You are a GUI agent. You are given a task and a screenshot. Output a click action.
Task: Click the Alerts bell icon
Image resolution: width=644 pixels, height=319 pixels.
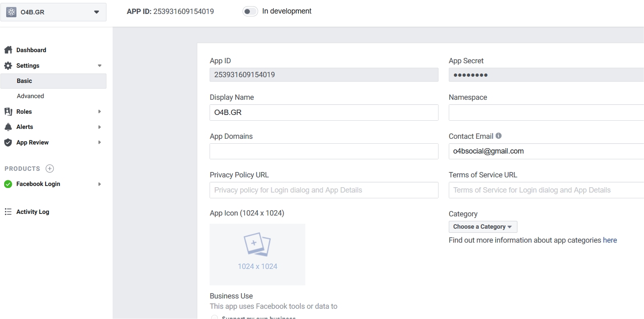coord(8,127)
